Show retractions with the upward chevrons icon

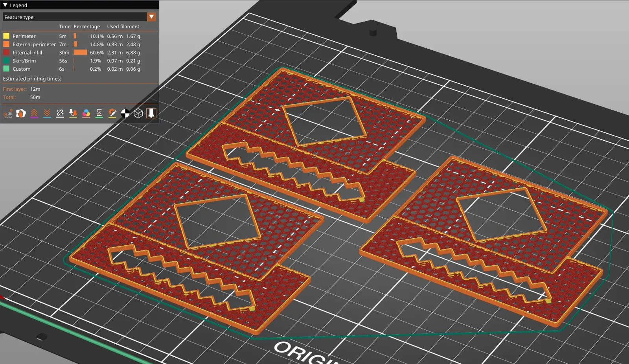coord(34,114)
